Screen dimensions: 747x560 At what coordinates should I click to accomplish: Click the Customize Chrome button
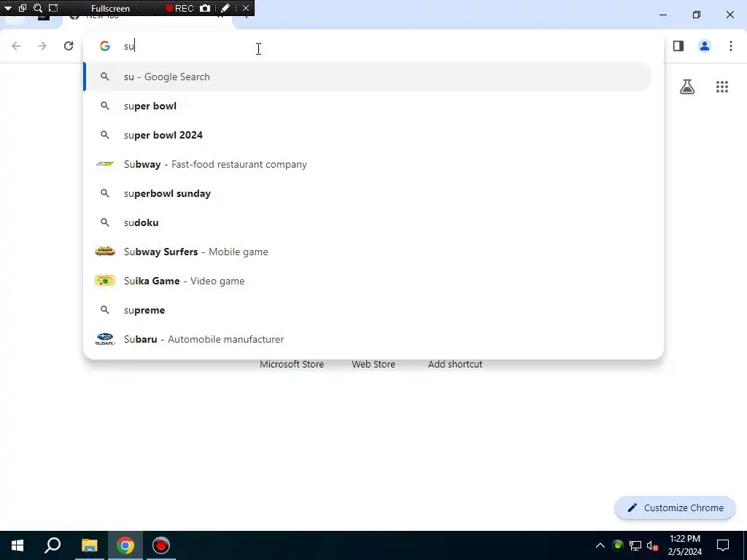[x=675, y=507]
